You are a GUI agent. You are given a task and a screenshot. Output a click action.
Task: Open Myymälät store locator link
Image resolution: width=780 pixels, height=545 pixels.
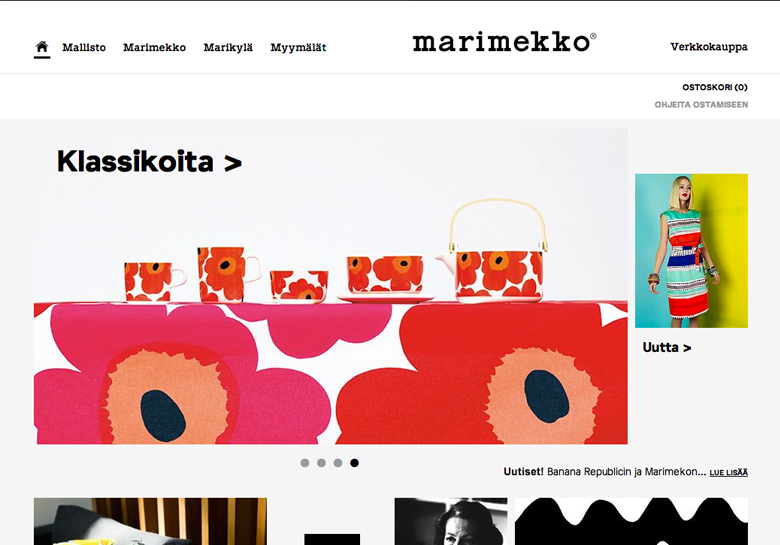(298, 47)
